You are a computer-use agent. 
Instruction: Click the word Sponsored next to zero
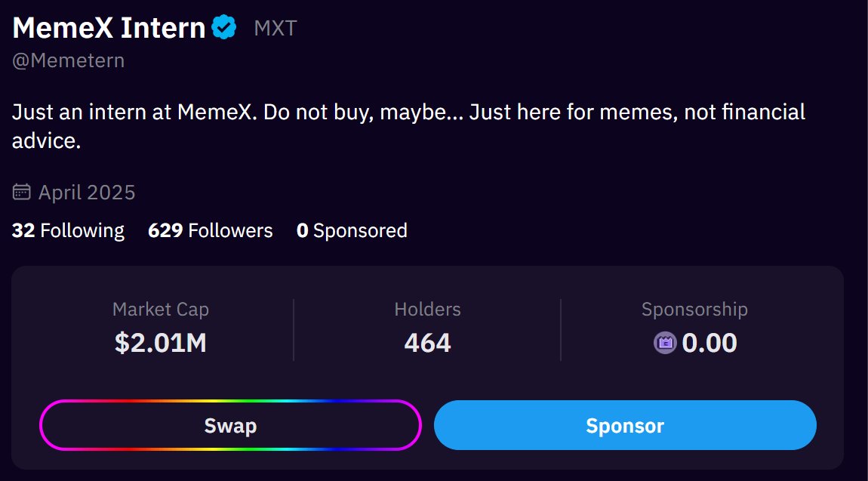pyautogui.click(x=360, y=231)
